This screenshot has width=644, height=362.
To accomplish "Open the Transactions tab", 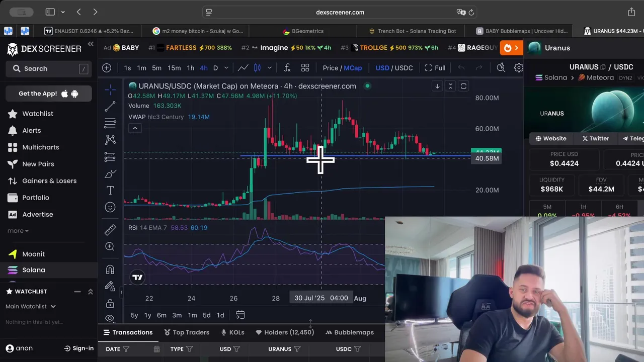I will (128, 332).
